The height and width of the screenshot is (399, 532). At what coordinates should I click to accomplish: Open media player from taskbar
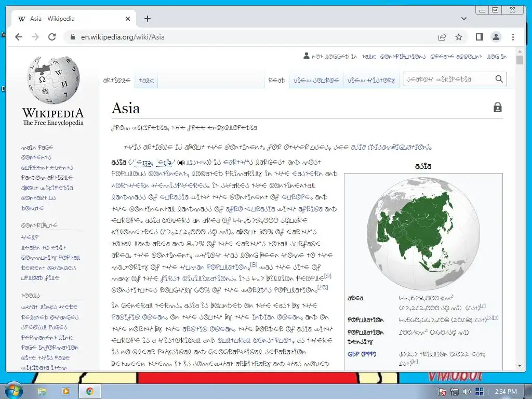click(x=66, y=391)
